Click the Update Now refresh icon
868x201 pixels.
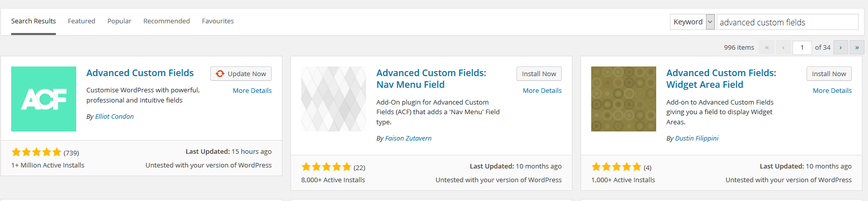(220, 74)
